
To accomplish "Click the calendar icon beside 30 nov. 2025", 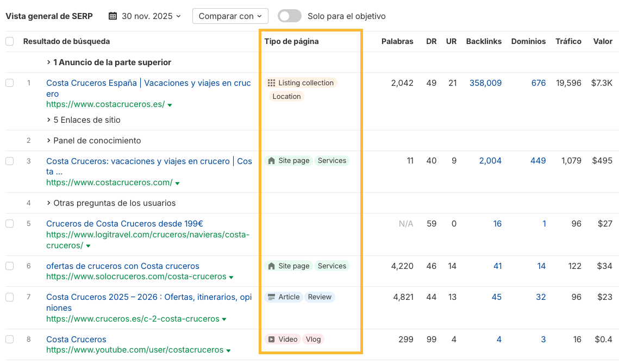I will pos(113,16).
